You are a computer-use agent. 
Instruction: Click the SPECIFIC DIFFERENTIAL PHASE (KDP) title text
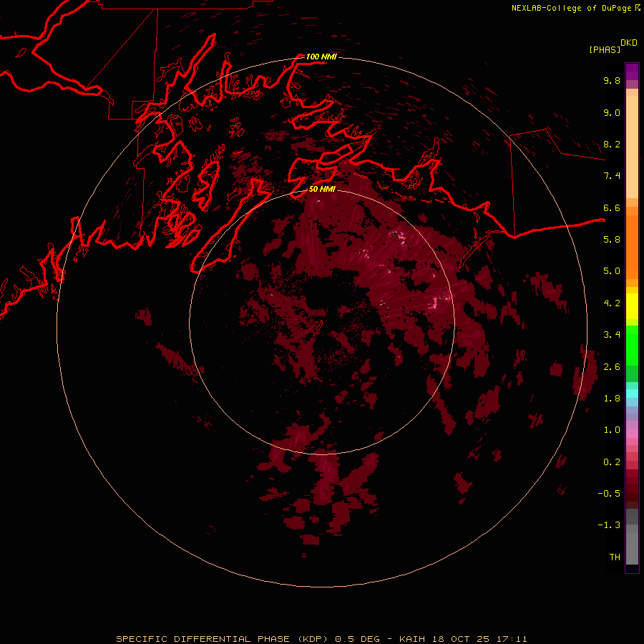click(x=222, y=639)
